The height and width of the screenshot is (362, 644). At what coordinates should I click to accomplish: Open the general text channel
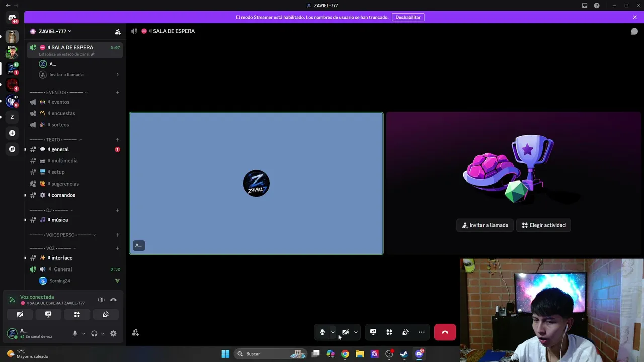pyautogui.click(x=74, y=149)
